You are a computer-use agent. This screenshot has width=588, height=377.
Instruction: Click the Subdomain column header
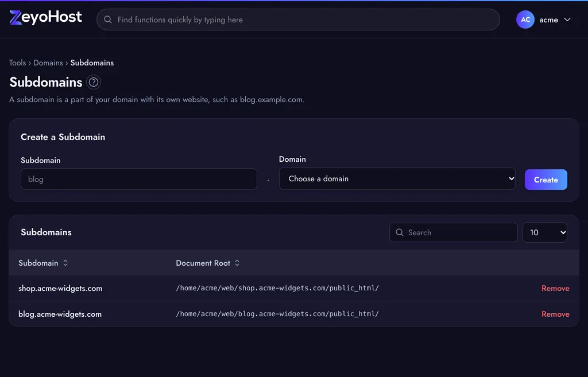[38, 263]
